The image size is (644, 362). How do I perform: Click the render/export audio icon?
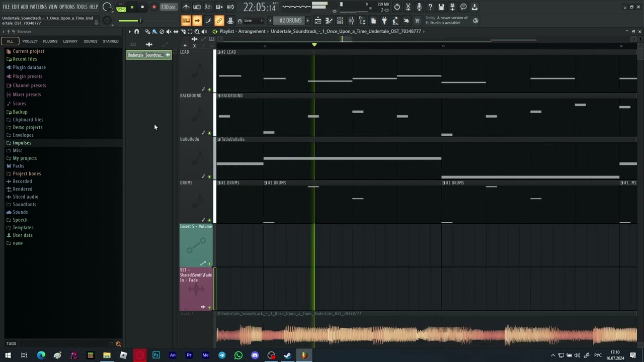452,7
